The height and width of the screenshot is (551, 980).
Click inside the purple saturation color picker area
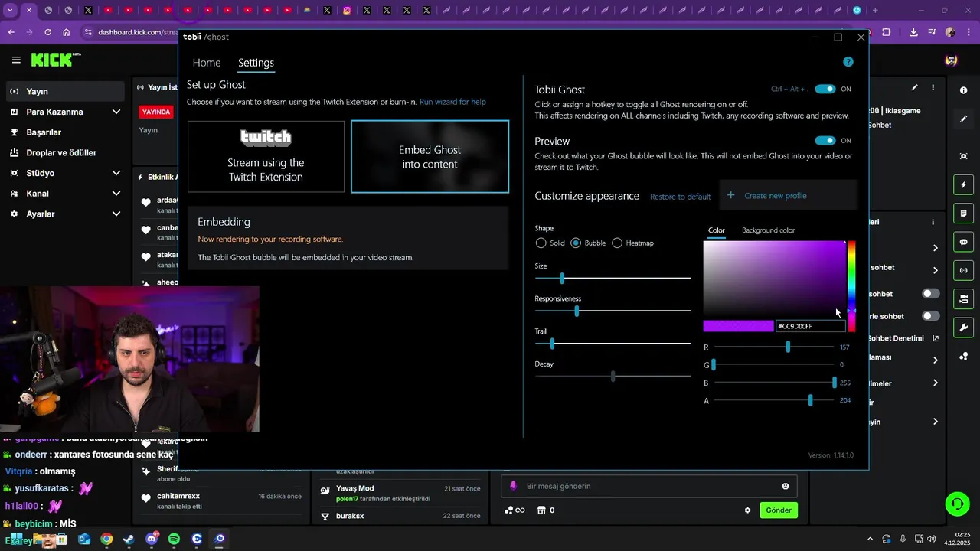[774, 279]
